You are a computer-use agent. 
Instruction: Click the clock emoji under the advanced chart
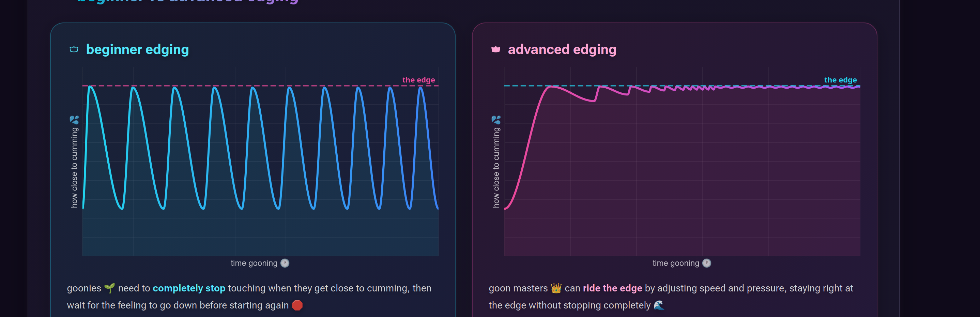tap(706, 263)
